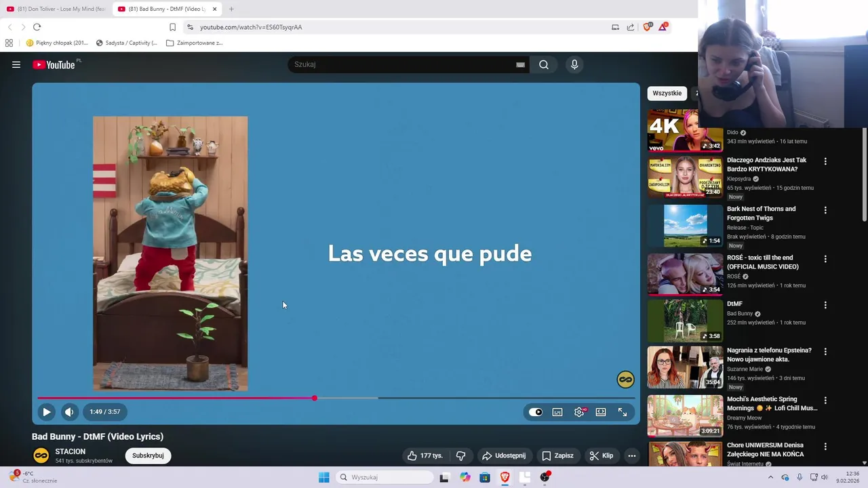Click the taskbar Wyszukaj search box
The height and width of the screenshot is (488, 868).
click(385, 477)
